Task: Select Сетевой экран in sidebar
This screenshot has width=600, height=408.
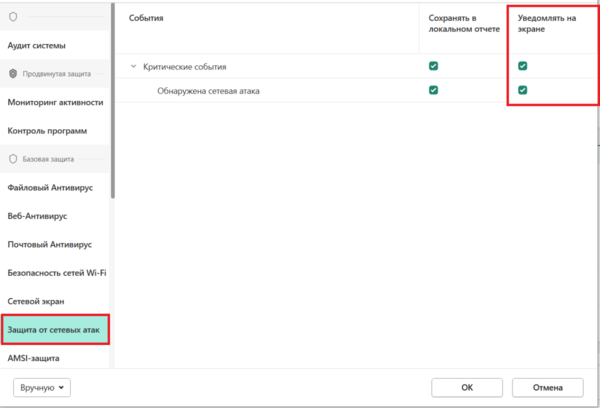Action: [36, 301]
